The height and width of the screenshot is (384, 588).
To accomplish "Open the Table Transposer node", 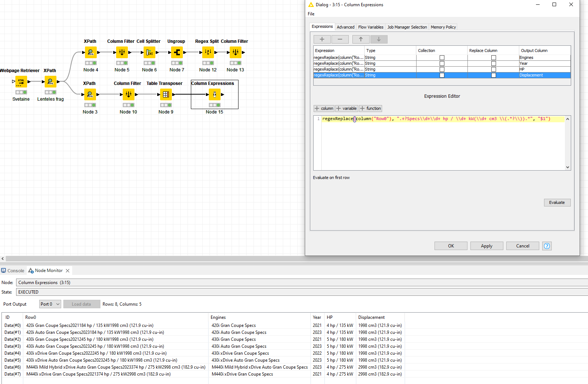I will pos(166,94).
